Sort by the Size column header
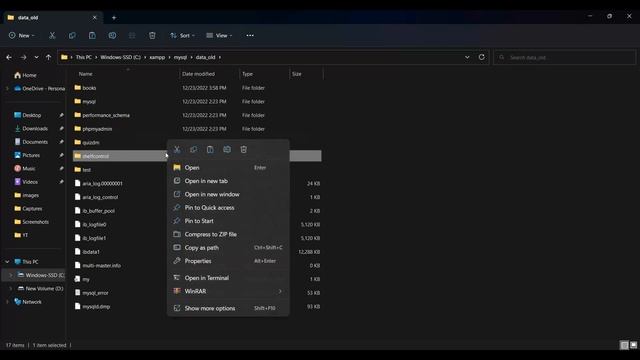The height and width of the screenshot is (360, 640). [x=297, y=74]
